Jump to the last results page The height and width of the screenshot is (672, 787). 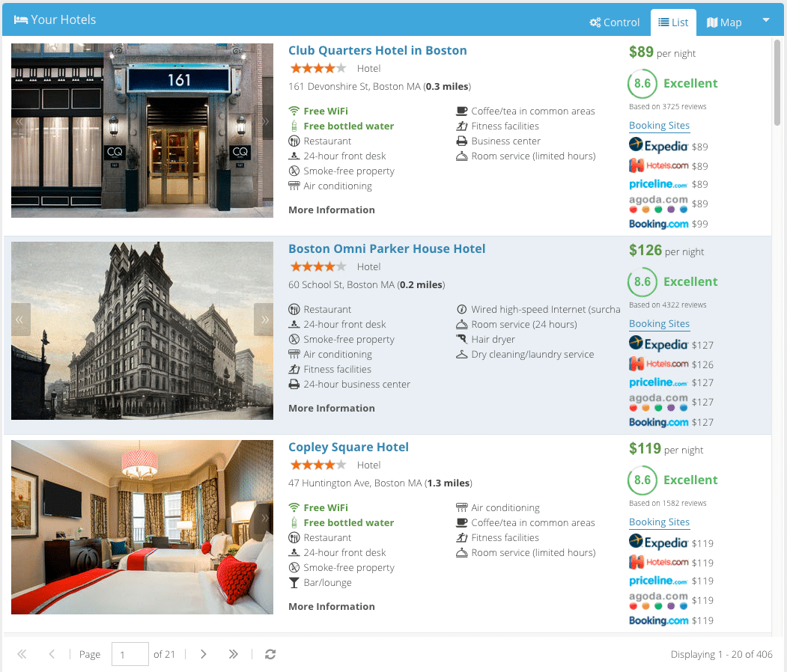coord(233,654)
